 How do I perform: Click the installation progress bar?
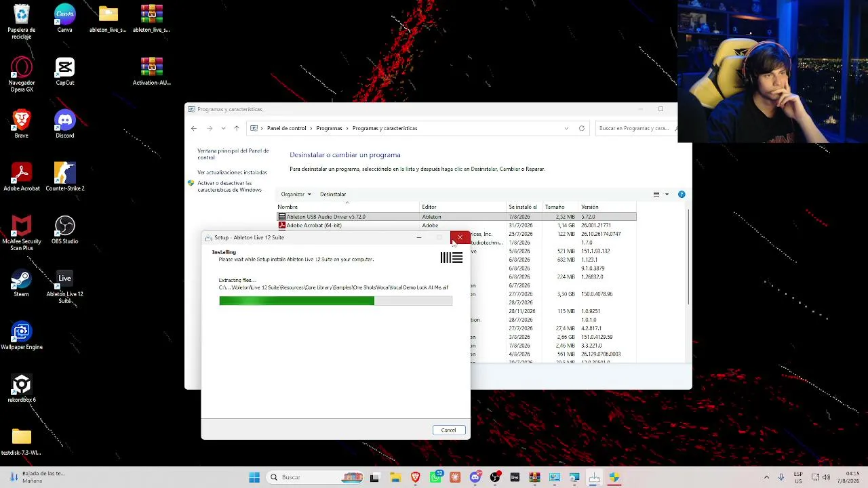(x=336, y=301)
